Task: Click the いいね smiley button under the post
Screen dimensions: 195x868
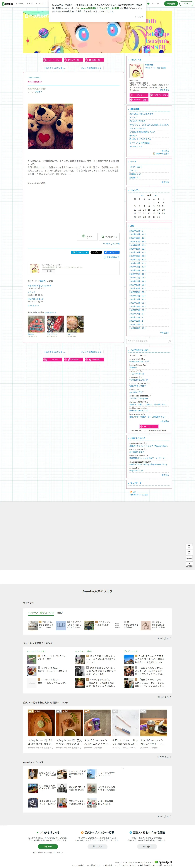Action: point(87,237)
